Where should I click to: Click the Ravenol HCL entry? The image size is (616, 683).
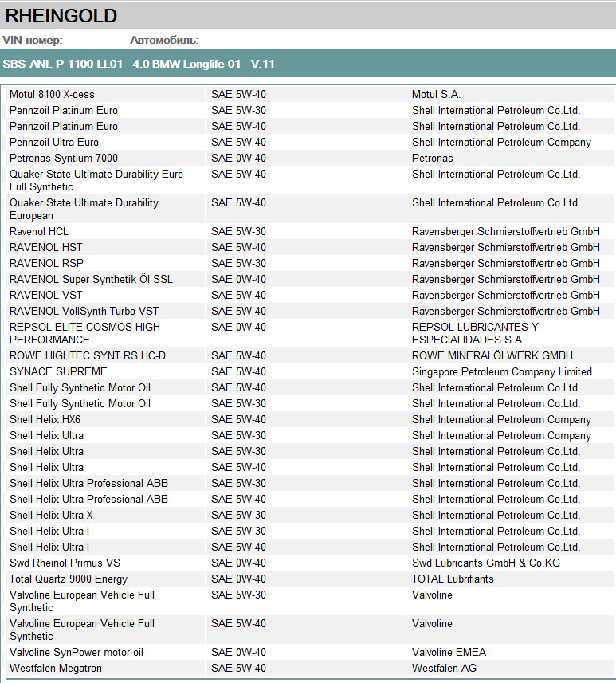click(x=39, y=231)
